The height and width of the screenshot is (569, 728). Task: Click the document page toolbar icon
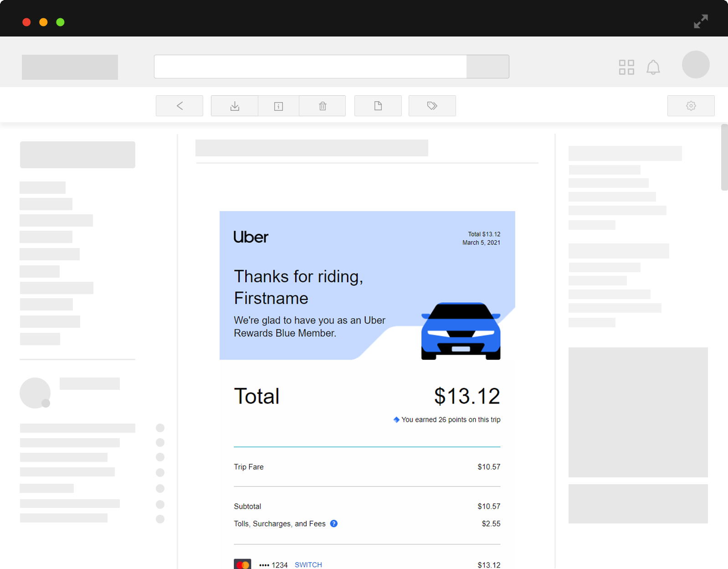click(378, 106)
